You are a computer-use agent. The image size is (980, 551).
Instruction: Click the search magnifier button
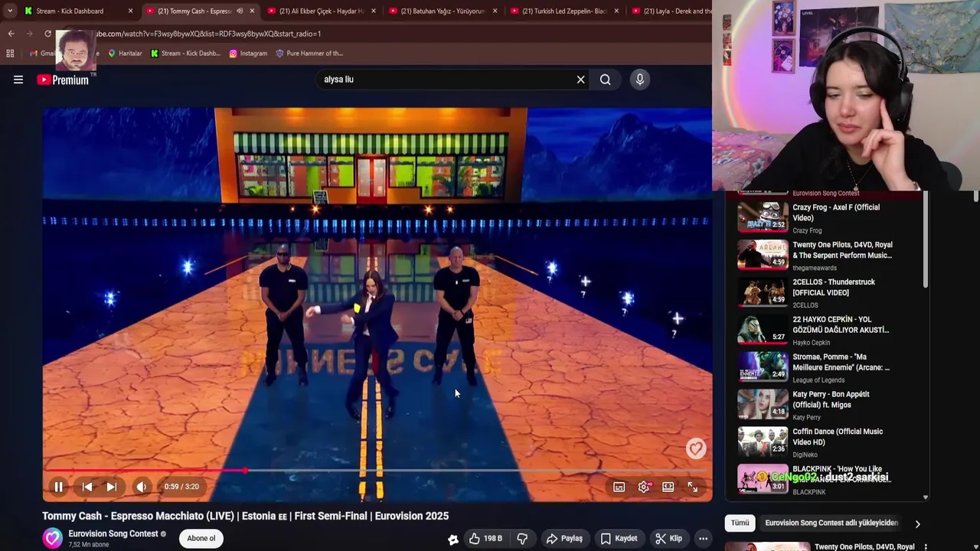point(606,80)
